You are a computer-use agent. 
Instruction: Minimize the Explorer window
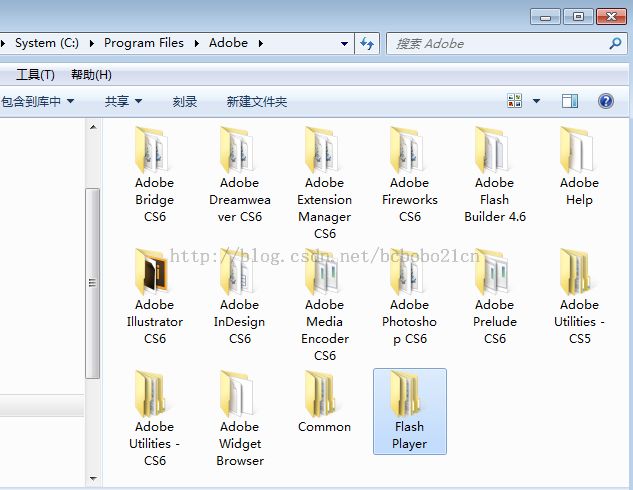click(545, 17)
